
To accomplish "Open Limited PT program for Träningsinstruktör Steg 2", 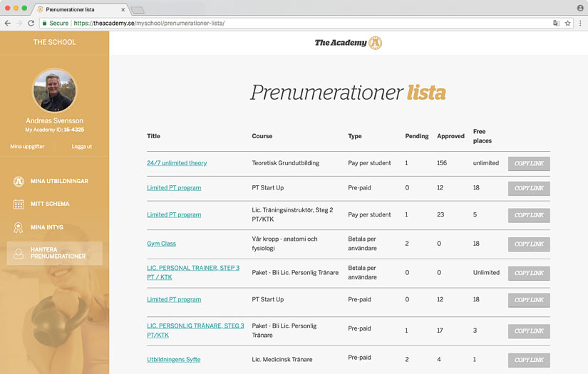I will click(174, 214).
